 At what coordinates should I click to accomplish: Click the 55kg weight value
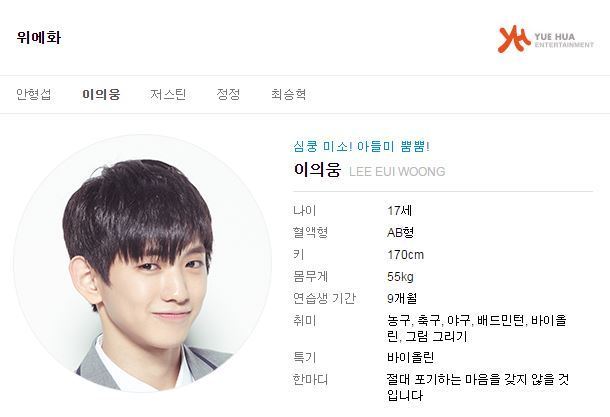coord(400,277)
